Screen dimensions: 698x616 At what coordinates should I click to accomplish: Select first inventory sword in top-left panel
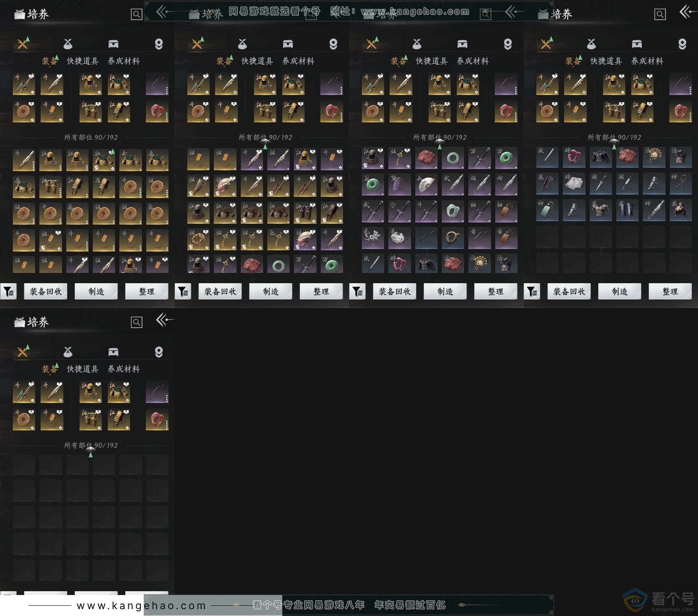24,160
